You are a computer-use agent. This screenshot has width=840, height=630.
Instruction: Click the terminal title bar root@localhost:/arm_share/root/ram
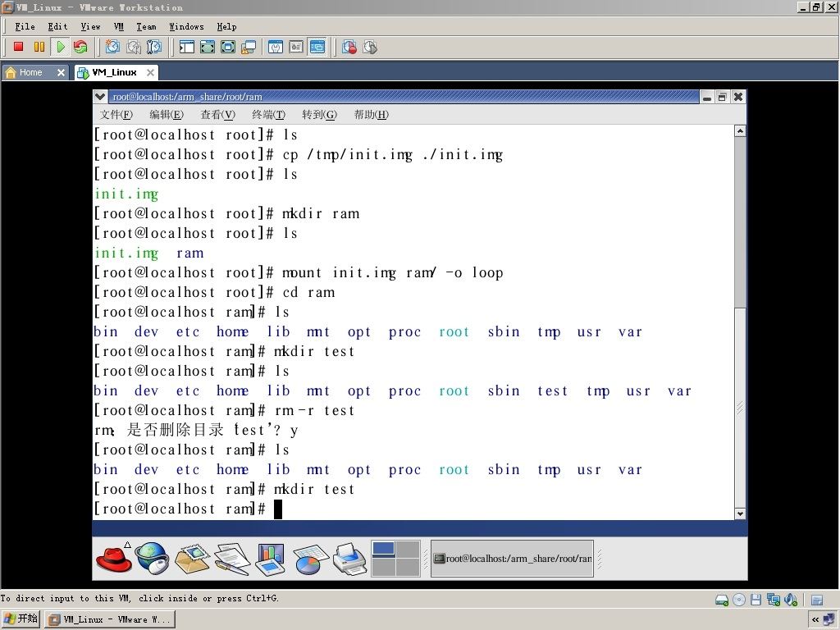[x=404, y=97]
